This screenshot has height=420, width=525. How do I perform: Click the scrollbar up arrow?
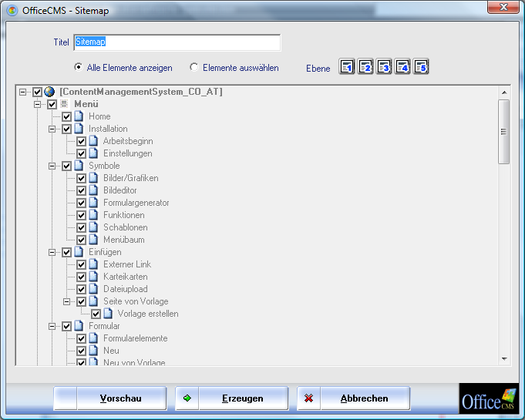(504, 92)
